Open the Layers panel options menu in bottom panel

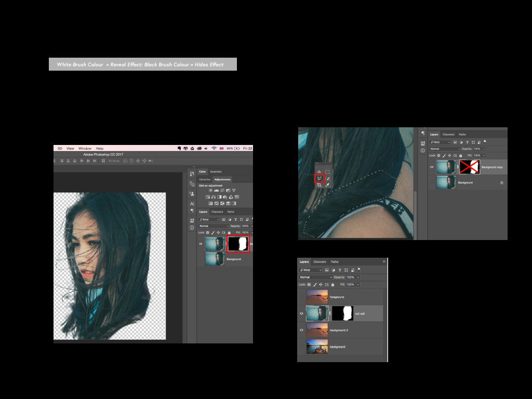point(384,262)
